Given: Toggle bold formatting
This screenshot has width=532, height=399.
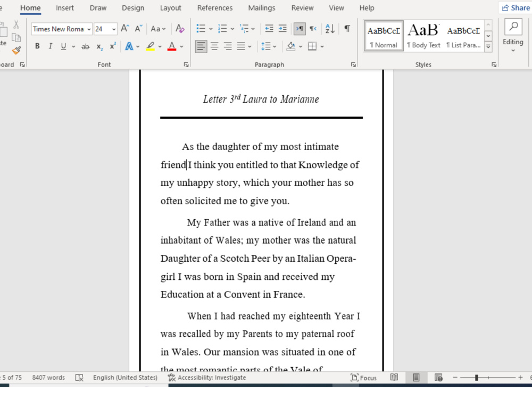Looking at the screenshot, I should point(37,46).
